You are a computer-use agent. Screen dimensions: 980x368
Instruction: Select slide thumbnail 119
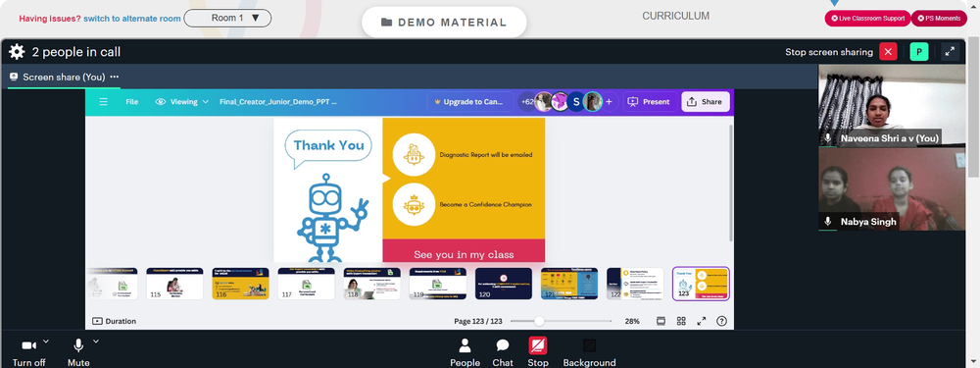pos(437,284)
